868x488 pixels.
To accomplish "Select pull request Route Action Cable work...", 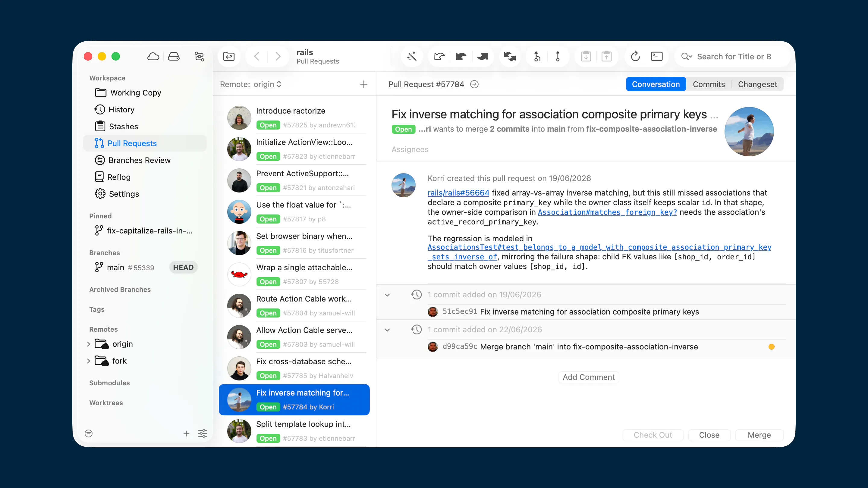I will pyautogui.click(x=294, y=305).
